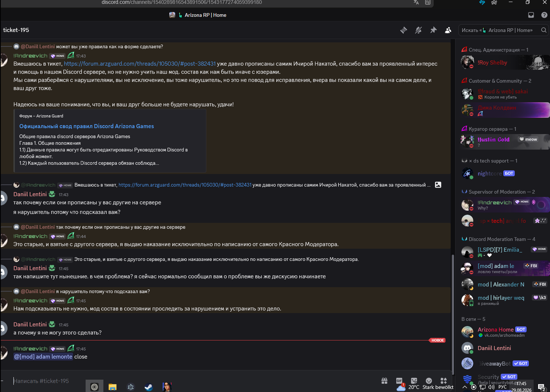Click the image attachment icon on reply preview
The width and height of the screenshot is (550, 392).
pyautogui.click(x=438, y=185)
